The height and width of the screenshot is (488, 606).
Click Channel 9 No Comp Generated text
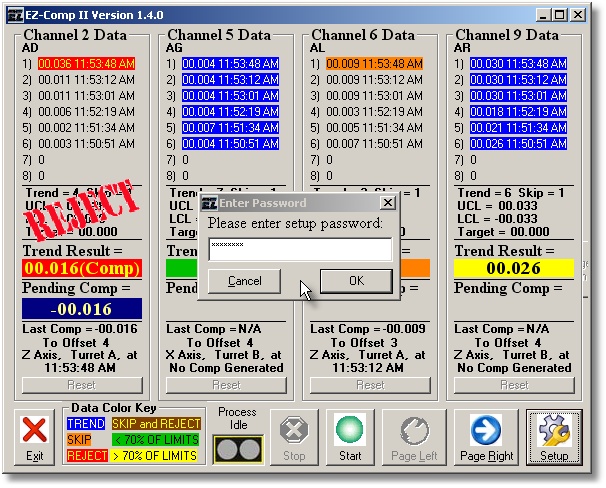(514, 368)
